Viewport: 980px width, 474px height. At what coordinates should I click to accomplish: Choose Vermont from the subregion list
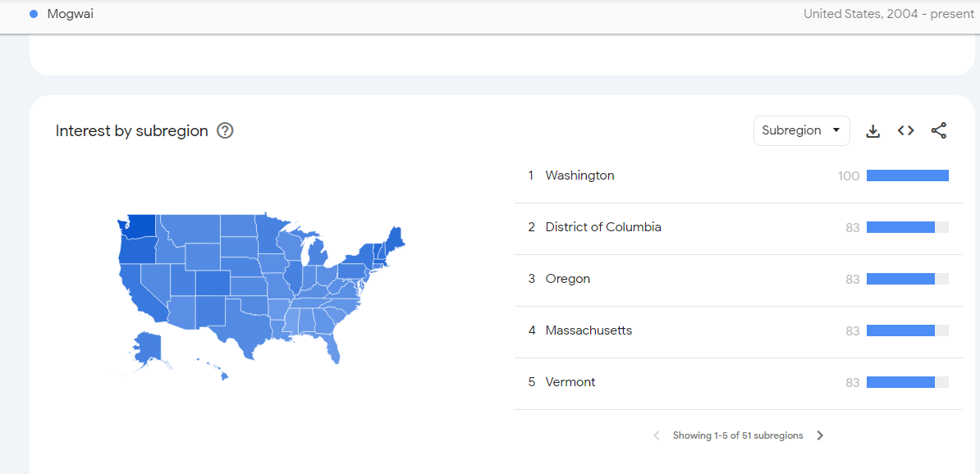570,382
